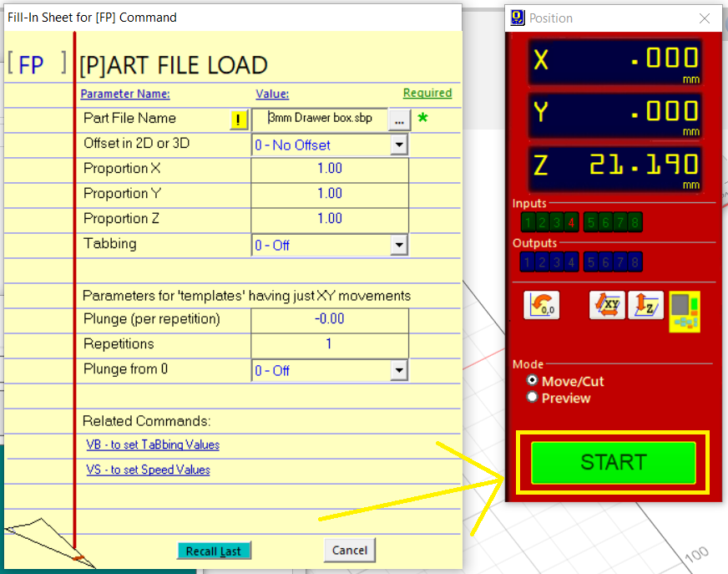Select Move/Cut mode radio button
Screen dimensions: 728x574
532,380
